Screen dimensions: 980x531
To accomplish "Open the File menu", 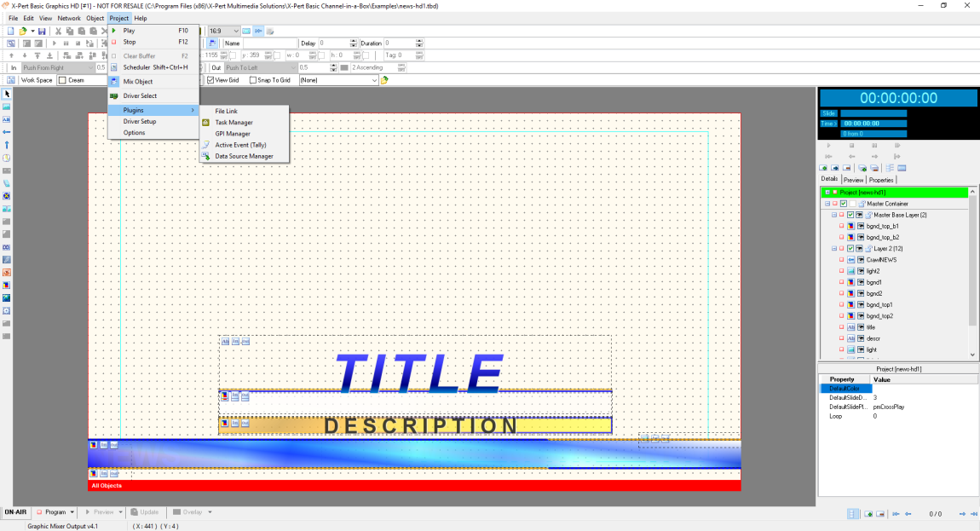I will pyautogui.click(x=13, y=18).
